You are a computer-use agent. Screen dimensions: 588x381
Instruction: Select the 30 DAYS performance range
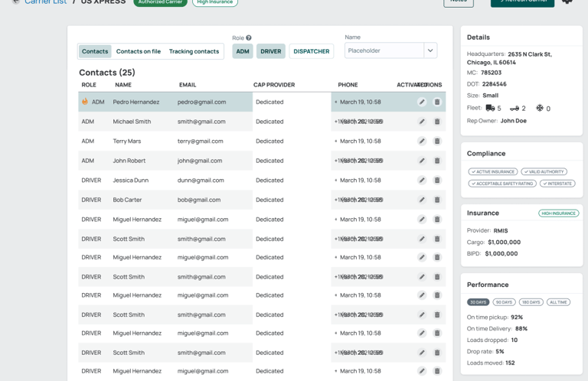pyautogui.click(x=478, y=302)
